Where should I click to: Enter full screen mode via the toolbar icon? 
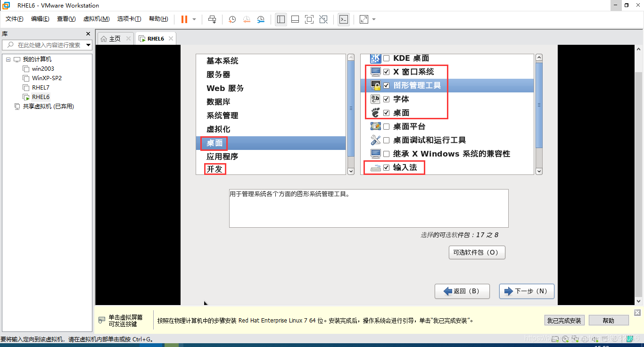[x=309, y=19]
